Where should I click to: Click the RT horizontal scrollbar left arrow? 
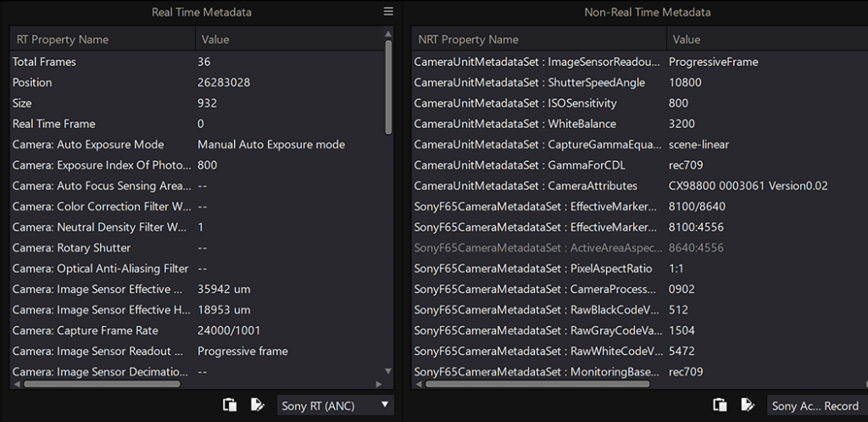coord(17,383)
